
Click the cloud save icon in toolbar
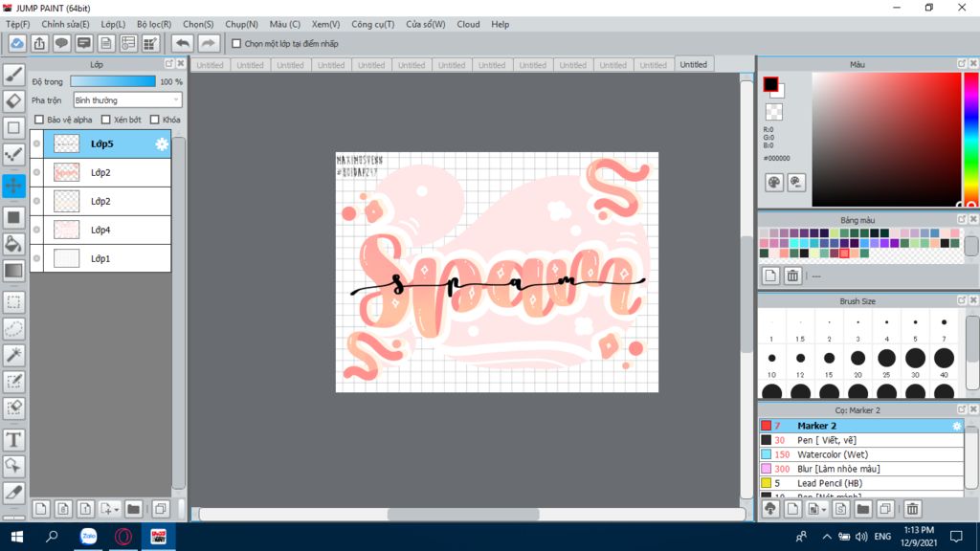tap(17, 43)
